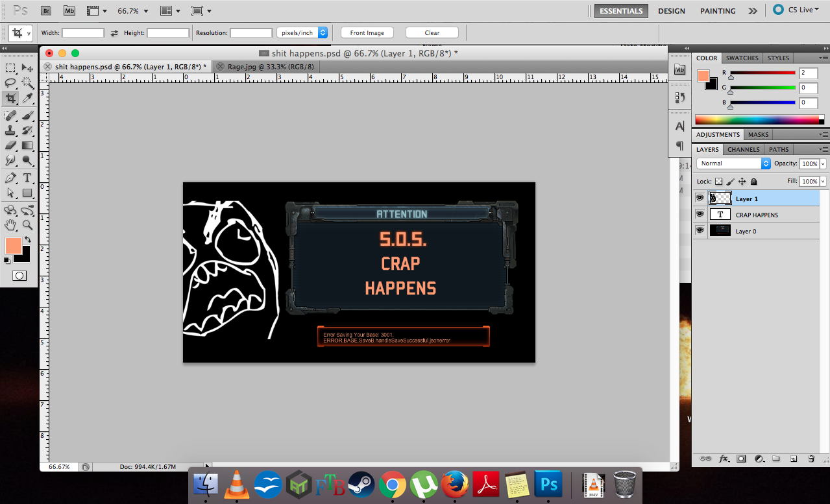Viewport: 830px width, 504px height.
Task: Select the Magic Wand tool
Action: pos(27,83)
